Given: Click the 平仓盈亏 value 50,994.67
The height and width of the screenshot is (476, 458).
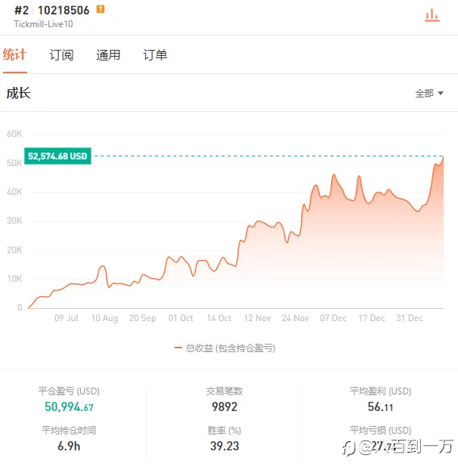Looking at the screenshot, I should [69, 406].
